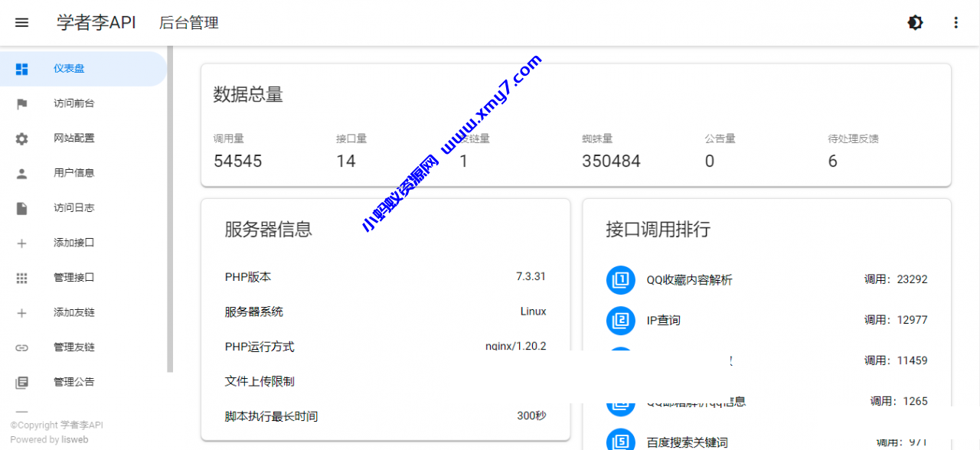Click the 百度搜索关键词 list icon
Viewport: 980px width, 450px height.
[x=620, y=439]
